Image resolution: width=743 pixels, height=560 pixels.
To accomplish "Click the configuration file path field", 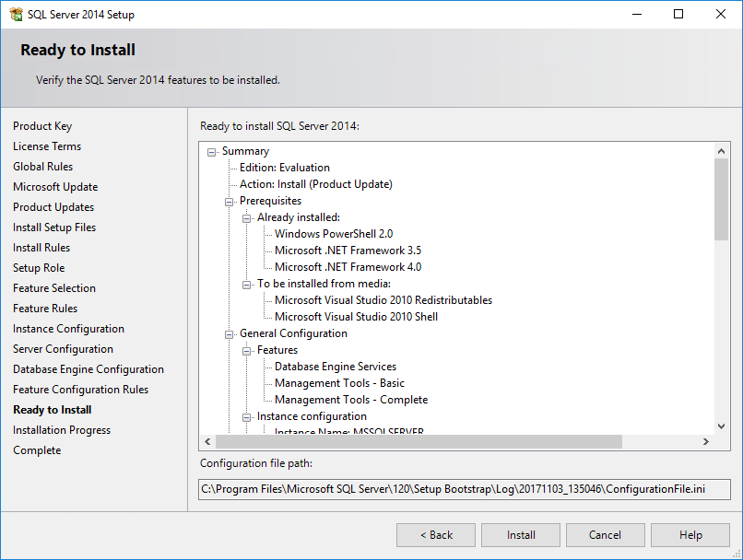I will pyautogui.click(x=465, y=489).
